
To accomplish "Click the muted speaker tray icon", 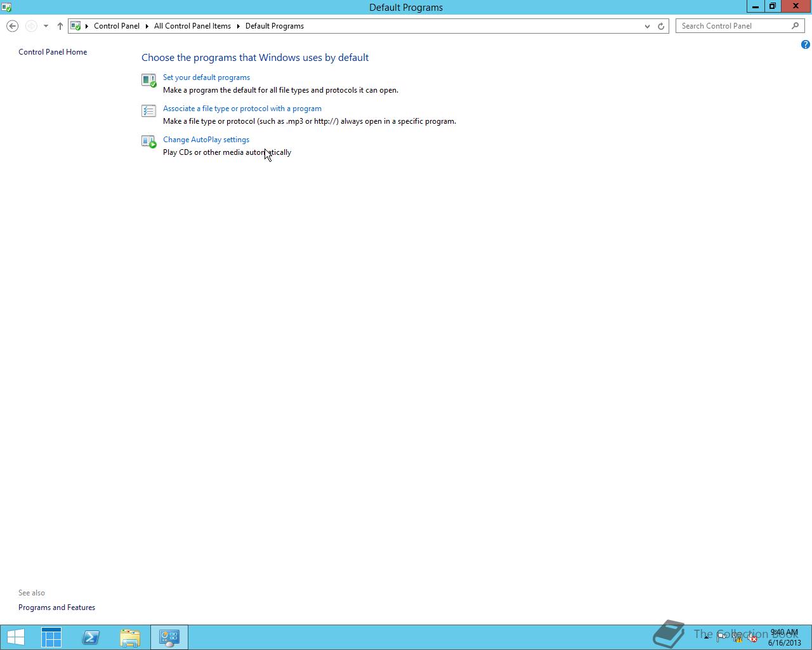I will 752,637.
